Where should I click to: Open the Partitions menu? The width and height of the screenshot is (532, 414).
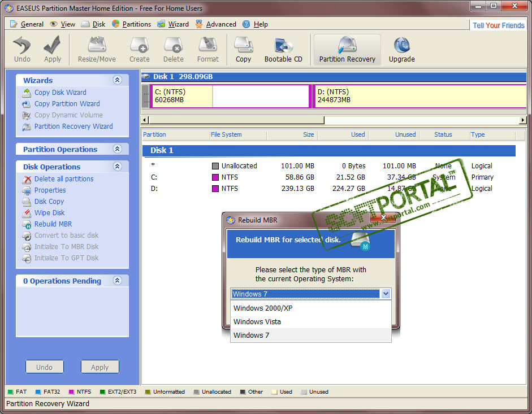tap(131, 24)
